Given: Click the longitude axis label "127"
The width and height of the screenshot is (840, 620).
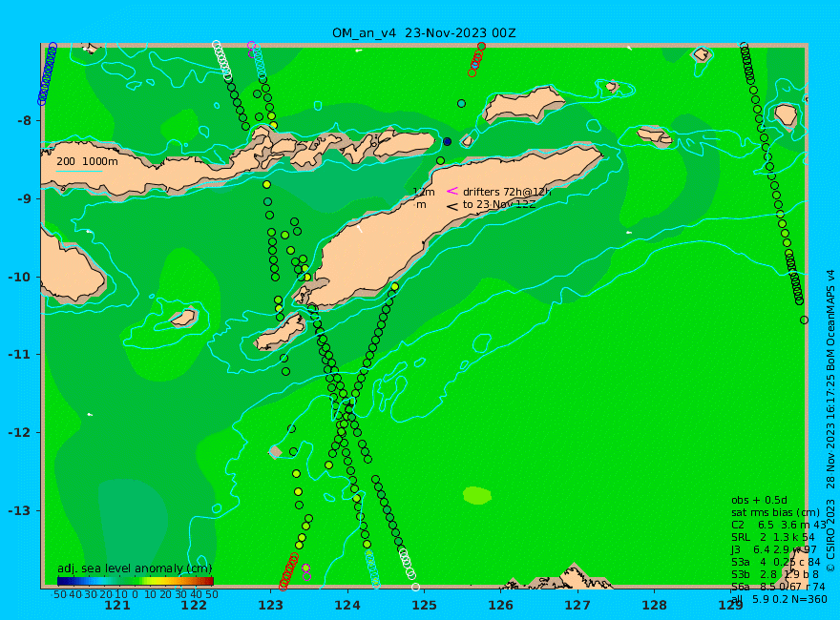Looking at the screenshot, I should (577, 606).
